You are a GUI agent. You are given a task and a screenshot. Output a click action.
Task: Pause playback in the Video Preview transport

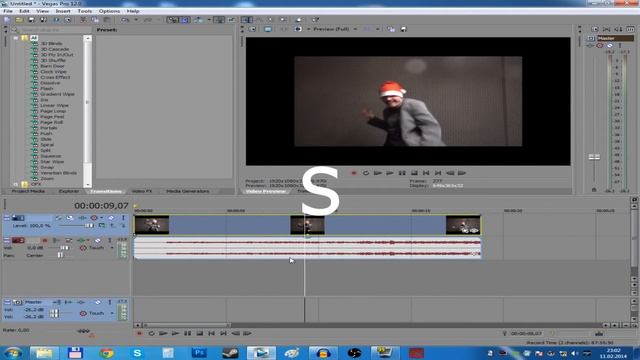(x=402, y=173)
